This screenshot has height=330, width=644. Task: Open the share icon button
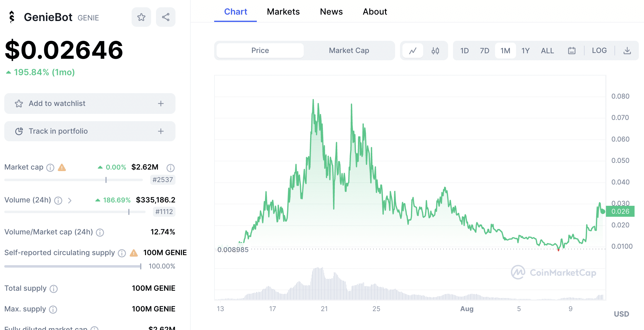click(166, 17)
